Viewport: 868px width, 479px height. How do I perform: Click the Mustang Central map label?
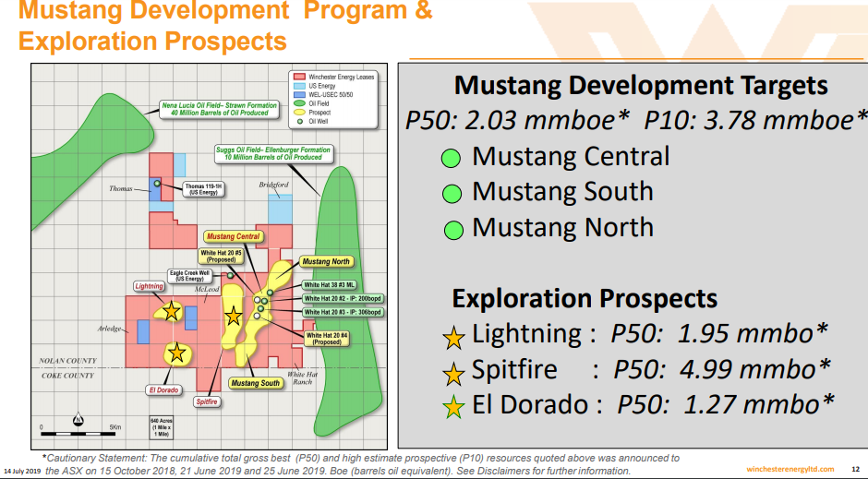pyautogui.click(x=233, y=236)
